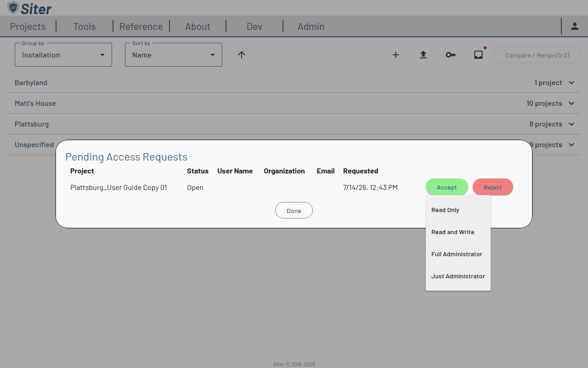Screen dimensions: 588x368
Task: Open the Sort by Name dropdown
Action: (x=174, y=55)
